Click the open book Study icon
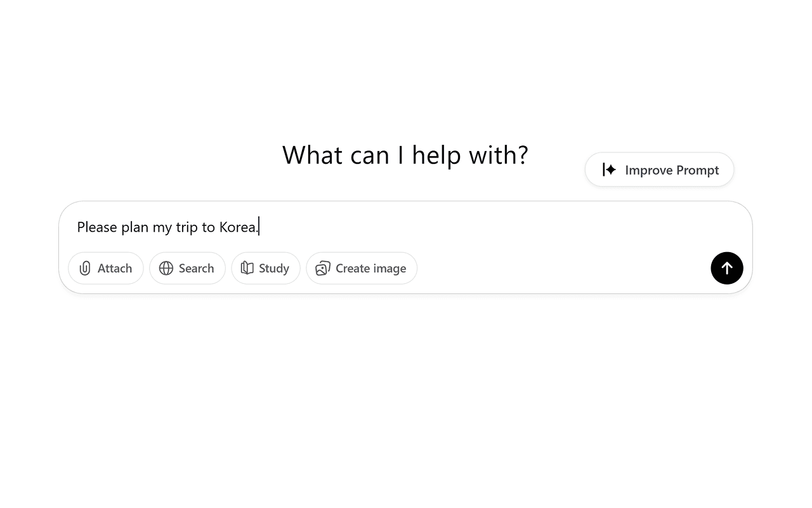The width and height of the screenshot is (812, 508). [x=247, y=269]
